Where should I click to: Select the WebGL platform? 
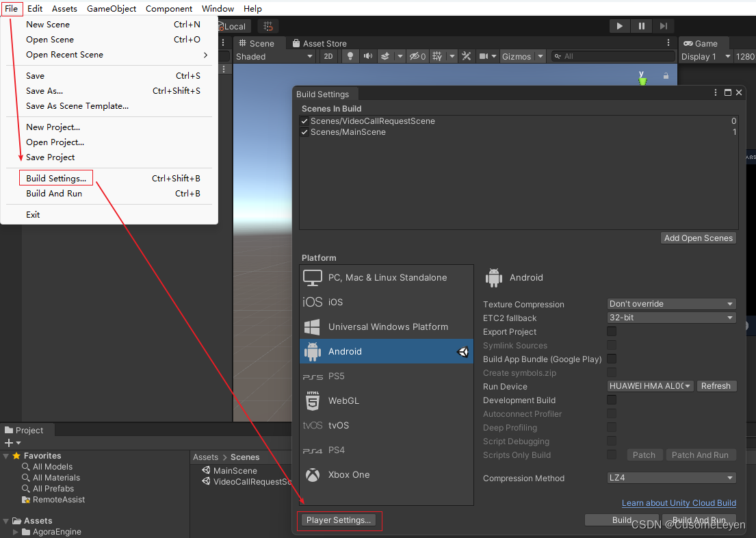[386, 400]
